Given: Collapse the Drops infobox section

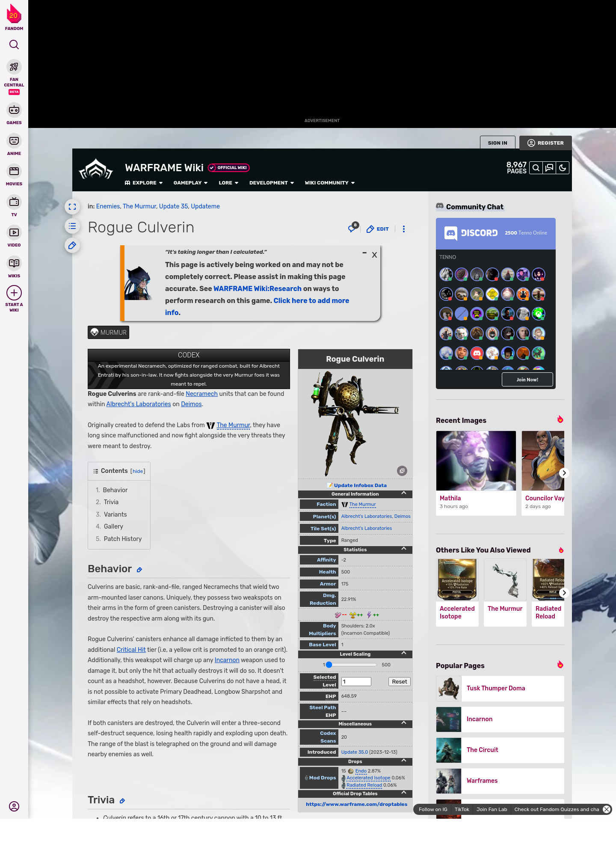Looking at the screenshot, I should (404, 761).
